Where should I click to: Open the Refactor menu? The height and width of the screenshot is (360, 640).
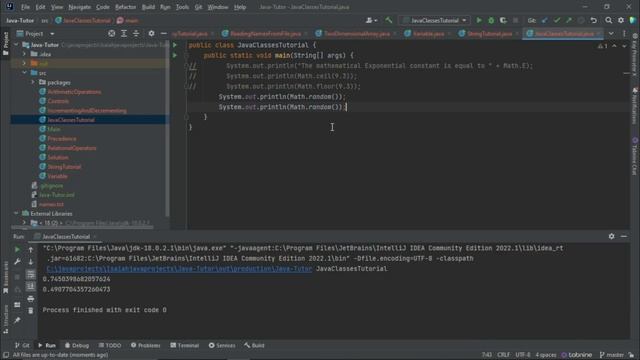pyautogui.click(x=125, y=7)
